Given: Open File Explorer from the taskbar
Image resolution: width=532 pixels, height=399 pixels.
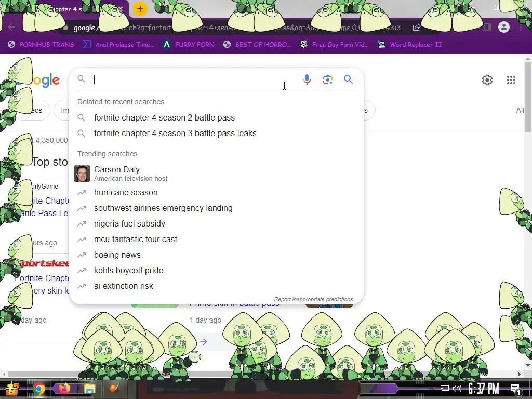Looking at the screenshot, I should 89,389.
